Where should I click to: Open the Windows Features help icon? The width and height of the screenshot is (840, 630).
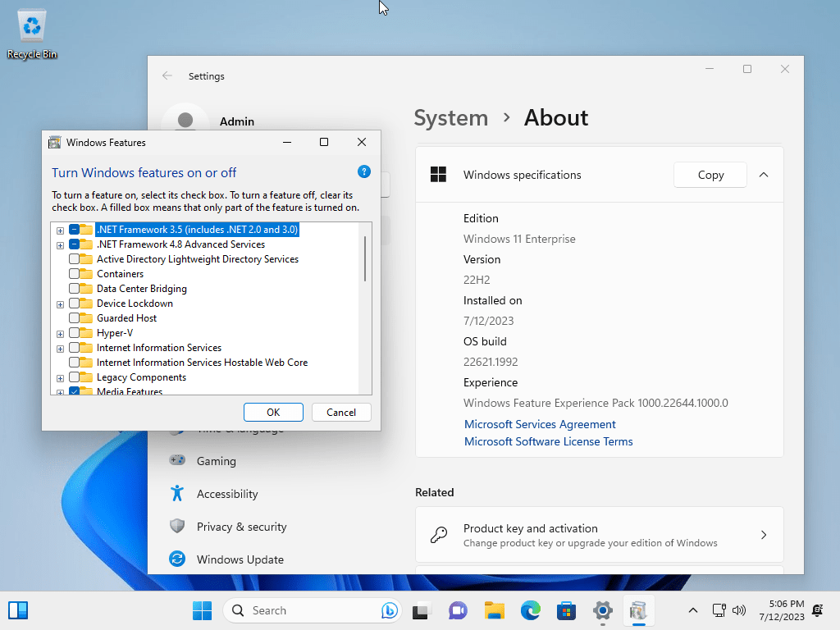pyautogui.click(x=363, y=171)
